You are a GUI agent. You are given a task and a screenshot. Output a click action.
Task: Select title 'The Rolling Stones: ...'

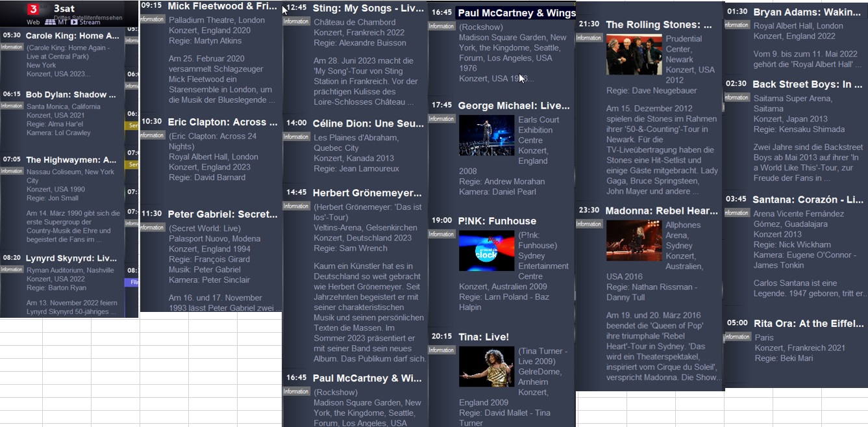(x=659, y=25)
